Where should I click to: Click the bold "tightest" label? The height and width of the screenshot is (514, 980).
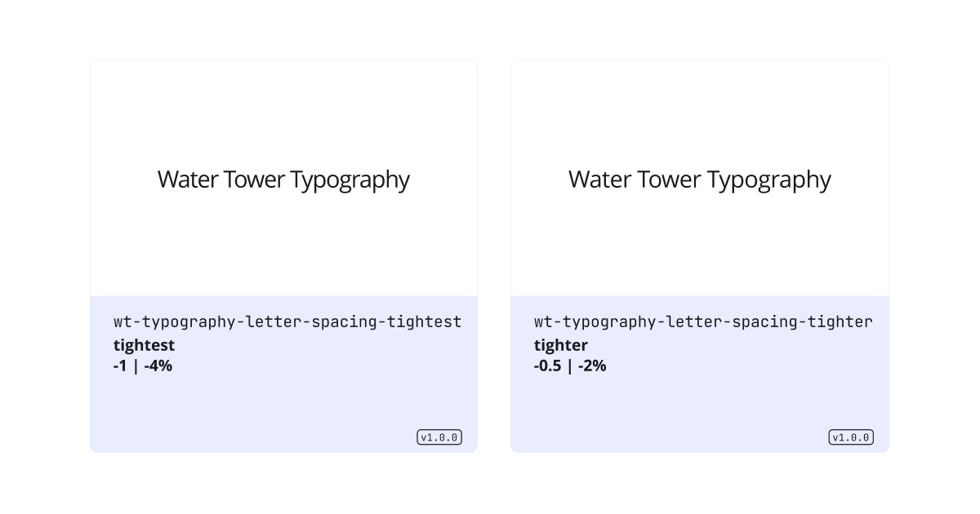pos(144,345)
